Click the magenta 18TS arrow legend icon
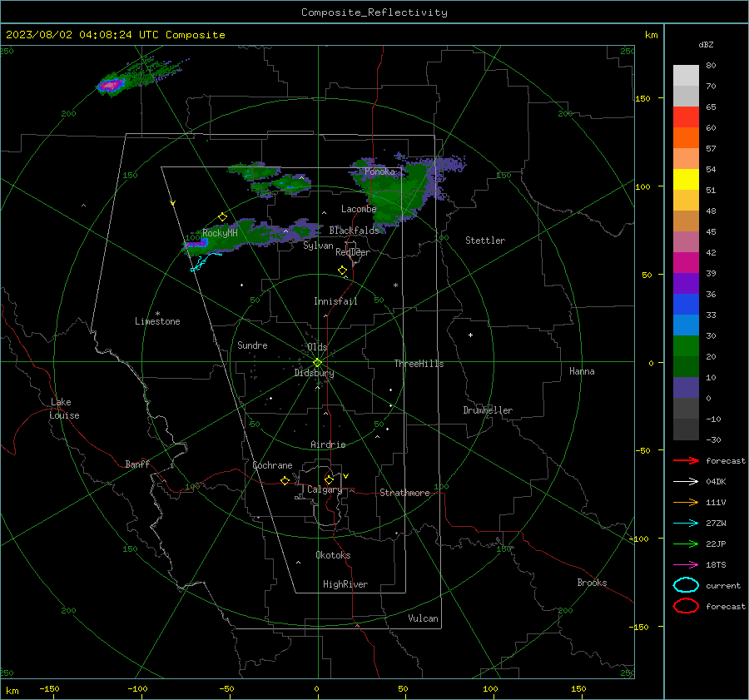This screenshot has width=749, height=700. [686, 565]
